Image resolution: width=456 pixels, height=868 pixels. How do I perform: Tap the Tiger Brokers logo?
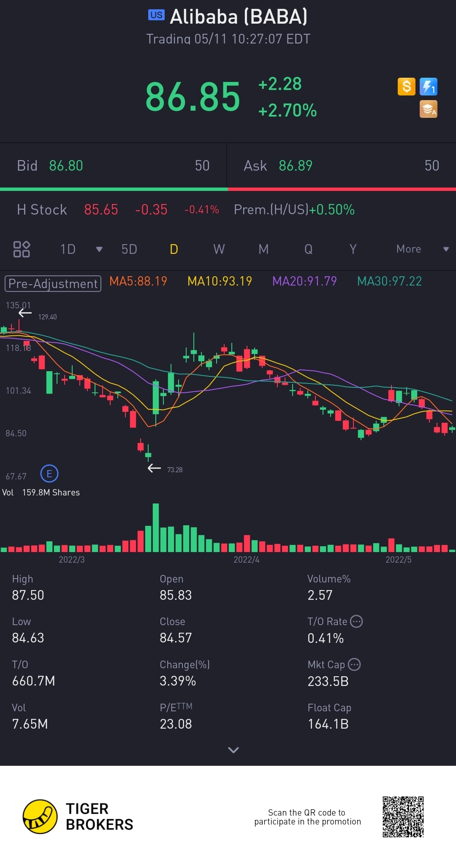click(78, 816)
